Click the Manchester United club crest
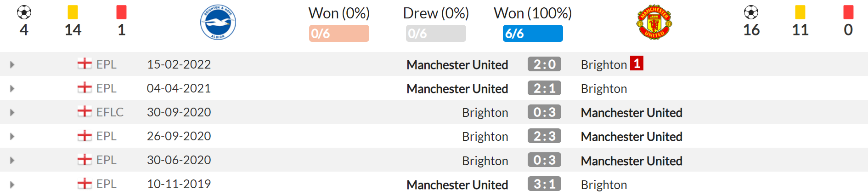The height and width of the screenshot is (196, 868). (654, 23)
